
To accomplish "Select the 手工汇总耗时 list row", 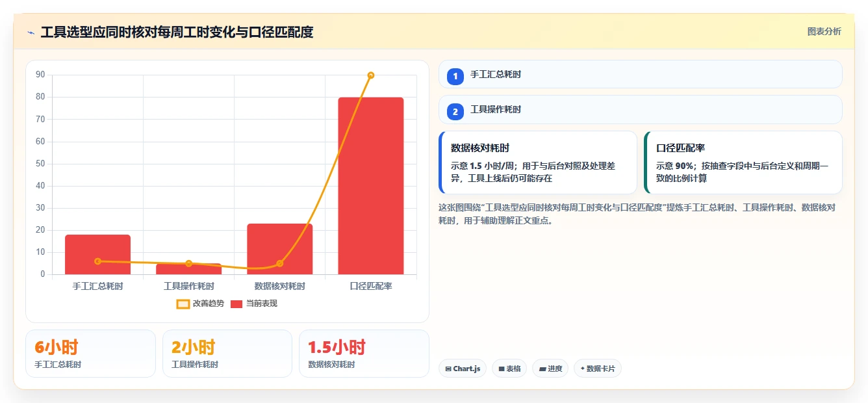I will coord(640,74).
